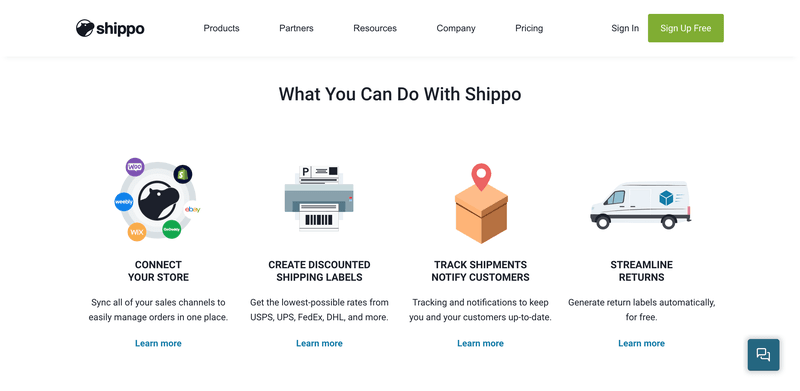Open the live chat widget icon
This screenshot has width=800, height=391.
click(763, 354)
